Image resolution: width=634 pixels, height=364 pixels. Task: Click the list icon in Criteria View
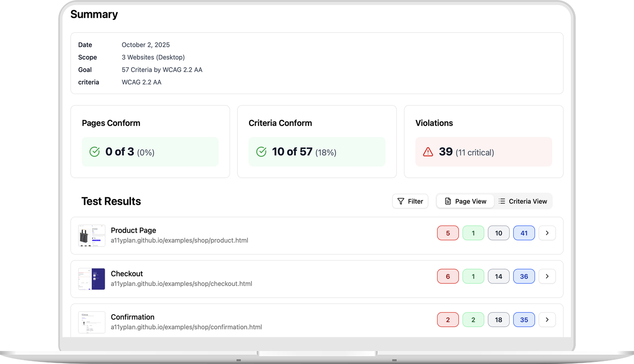pyautogui.click(x=502, y=201)
